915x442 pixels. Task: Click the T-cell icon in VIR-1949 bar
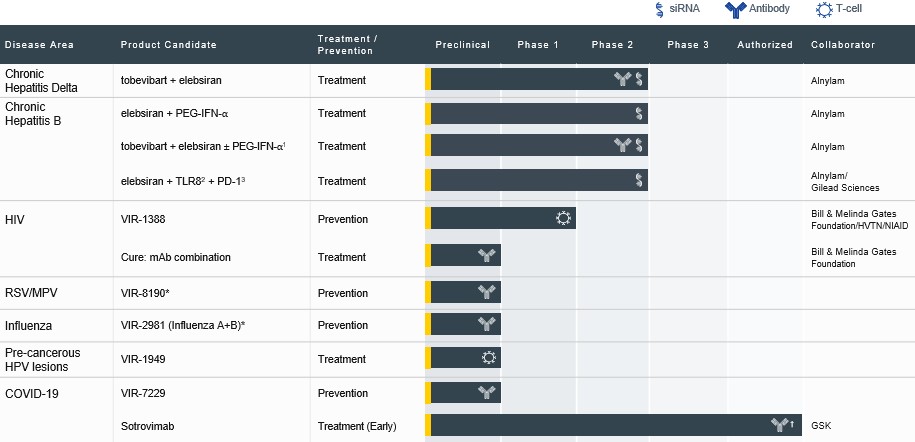click(x=488, y=358)
